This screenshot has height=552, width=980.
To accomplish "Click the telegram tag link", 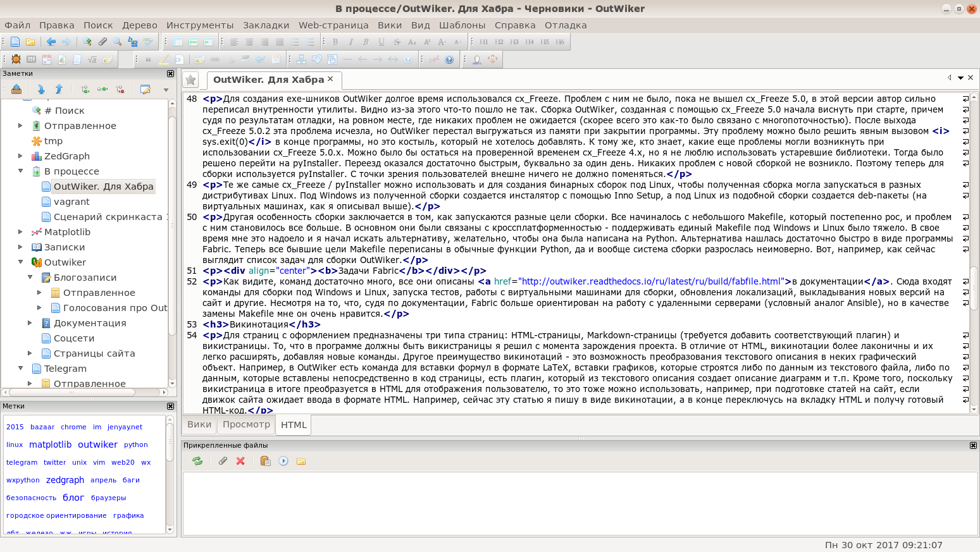I will pyautogui.click(x=22, y=463).
